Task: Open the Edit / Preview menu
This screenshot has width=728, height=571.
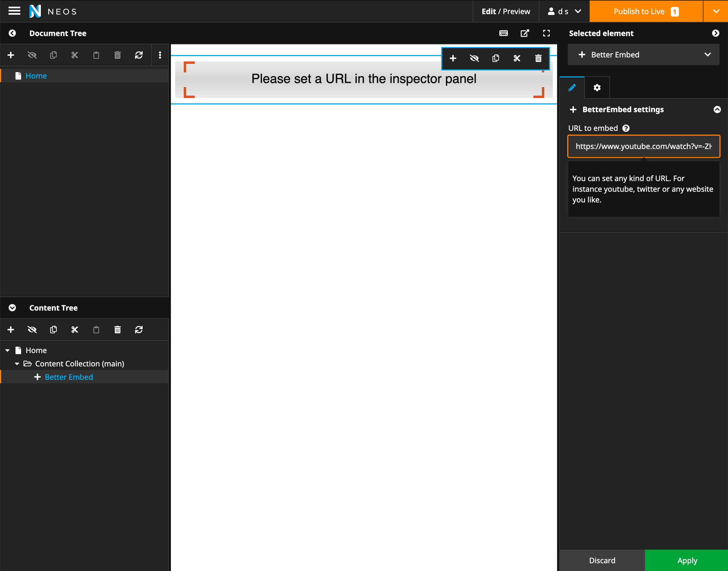Action: 505,11
